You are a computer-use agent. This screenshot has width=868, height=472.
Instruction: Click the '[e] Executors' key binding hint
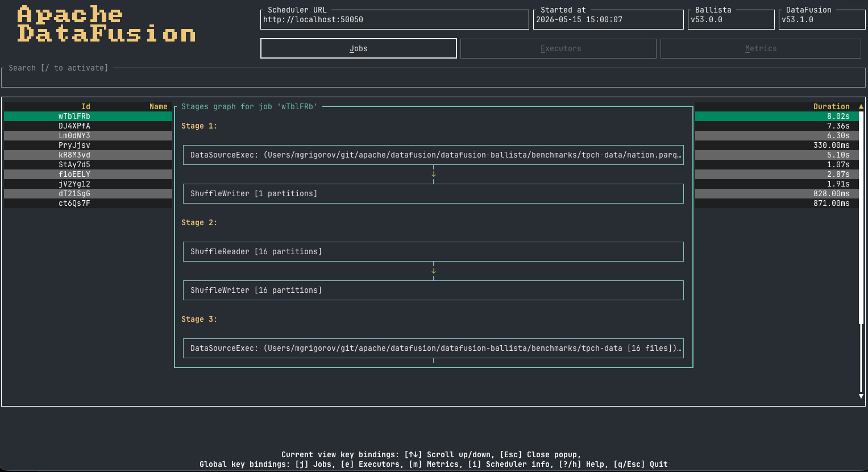(x=370, y=464)
